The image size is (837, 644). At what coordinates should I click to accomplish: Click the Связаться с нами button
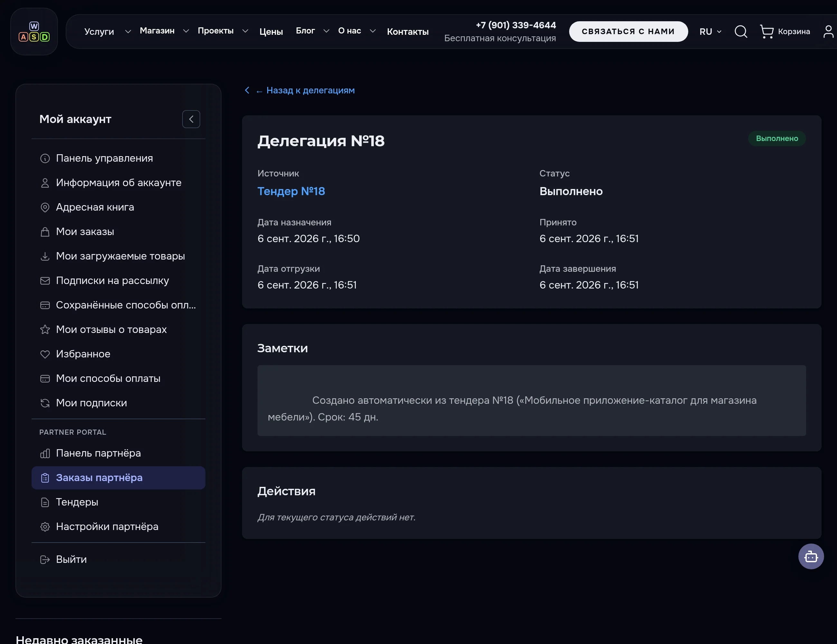point(628,32)
